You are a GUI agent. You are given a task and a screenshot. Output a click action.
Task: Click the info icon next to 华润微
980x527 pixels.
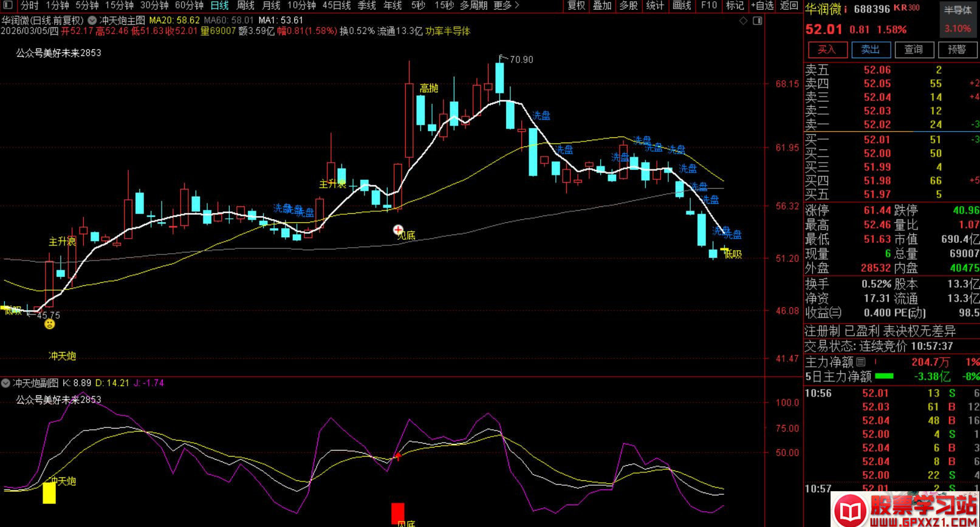coord(845,9)
